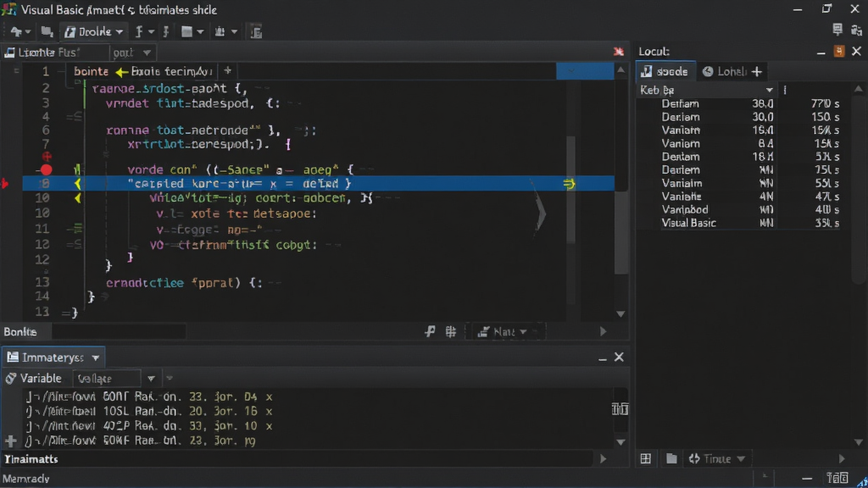Click the columns icon right of the output list
The height and width of the screenshot is (488, 868).
tap(620, 409)
